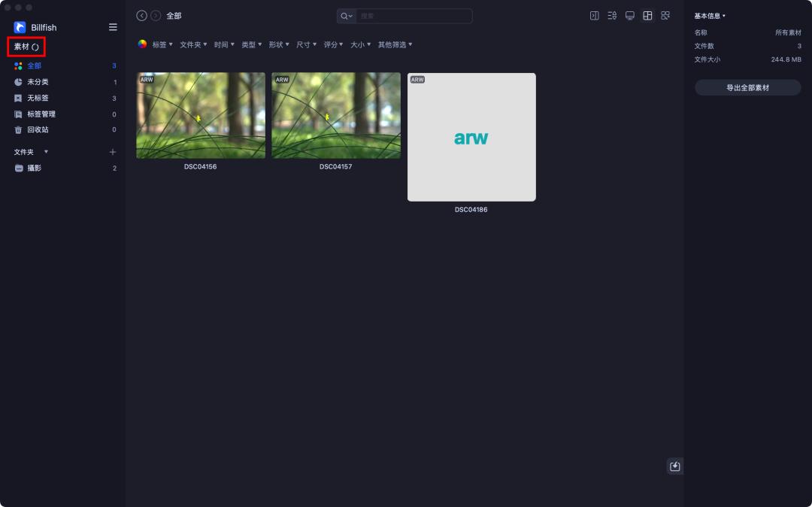Click the Billfish logo icon
Viewport: 812px width, 507px height.
point(20,27)
